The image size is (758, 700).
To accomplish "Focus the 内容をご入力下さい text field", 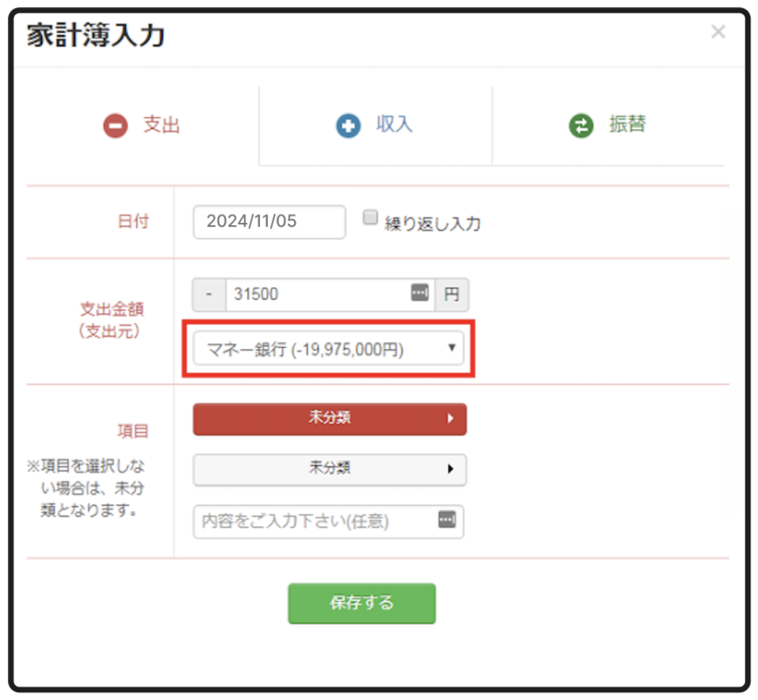I will pos(313,522).
